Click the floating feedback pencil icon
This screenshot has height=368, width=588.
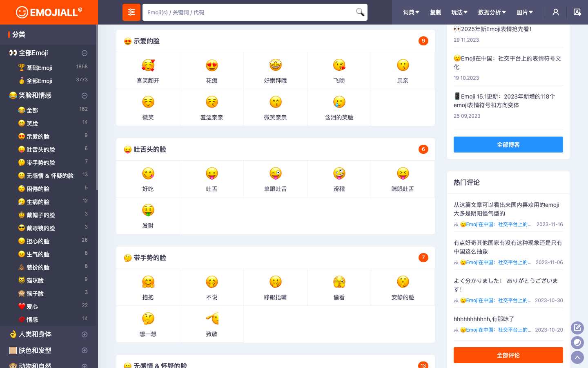577,328
